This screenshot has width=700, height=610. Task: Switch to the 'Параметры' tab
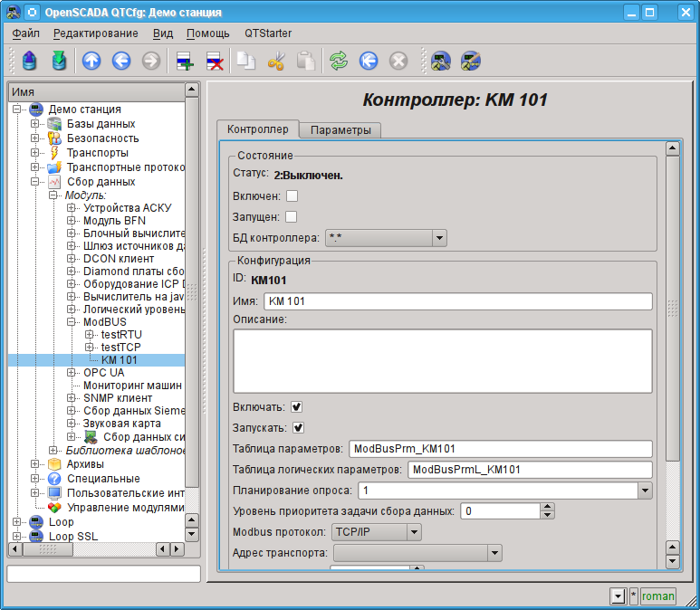[x=340, y=130]
